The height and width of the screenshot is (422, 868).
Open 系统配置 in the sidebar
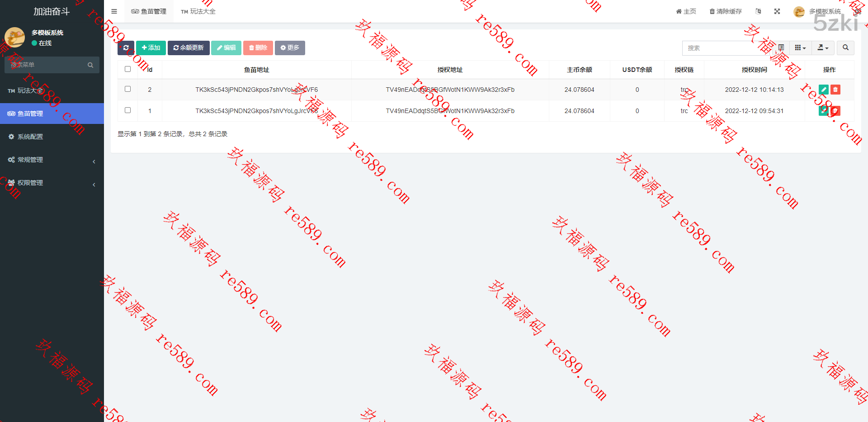30,137
